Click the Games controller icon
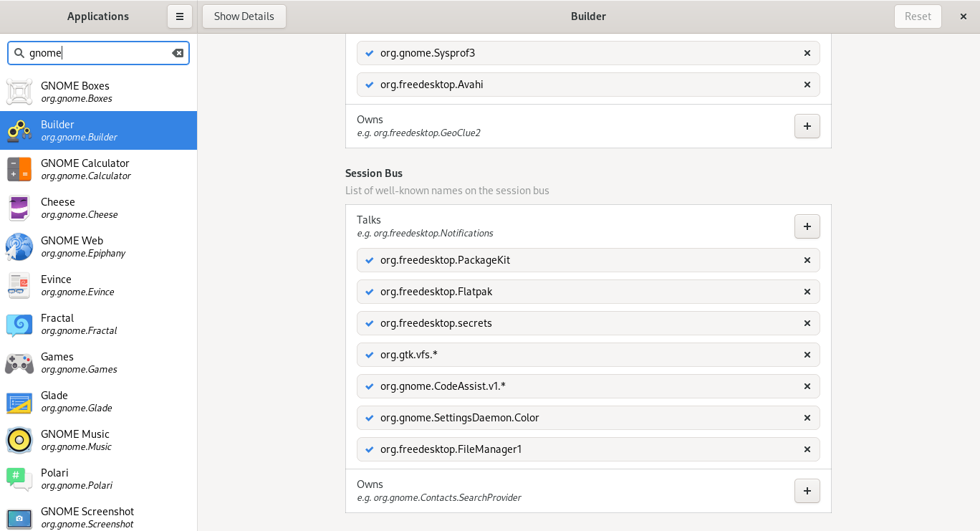The height and width of the screenshot is (531, 980). [x=19, y=363]
